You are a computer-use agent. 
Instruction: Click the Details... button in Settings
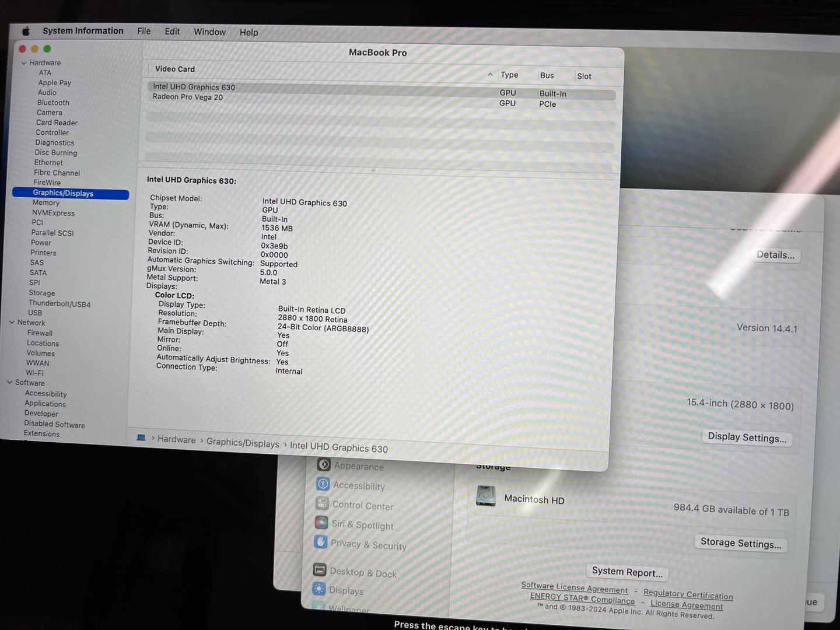(775, 255)
